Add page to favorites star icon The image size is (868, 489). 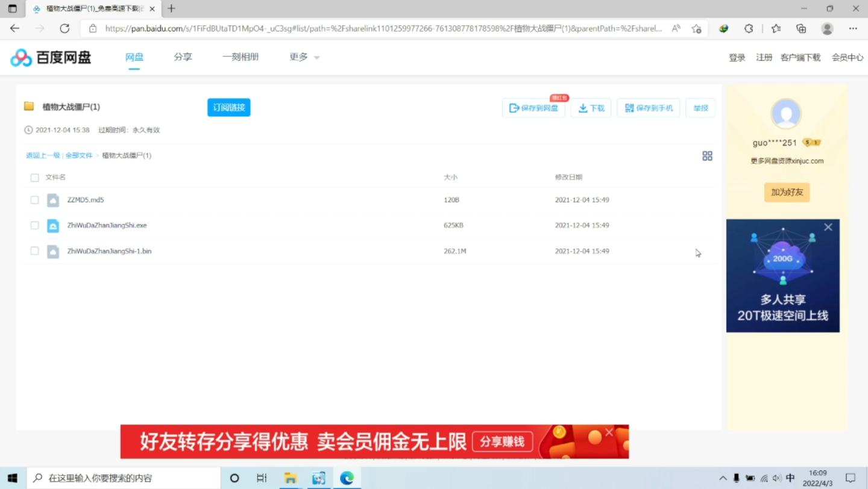point(697,28)
